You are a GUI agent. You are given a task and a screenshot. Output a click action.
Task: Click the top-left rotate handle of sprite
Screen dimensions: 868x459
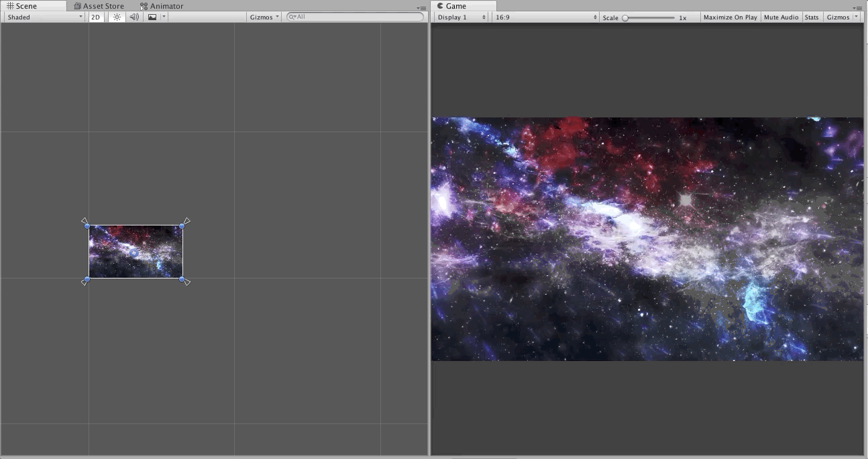click(85, 221)
